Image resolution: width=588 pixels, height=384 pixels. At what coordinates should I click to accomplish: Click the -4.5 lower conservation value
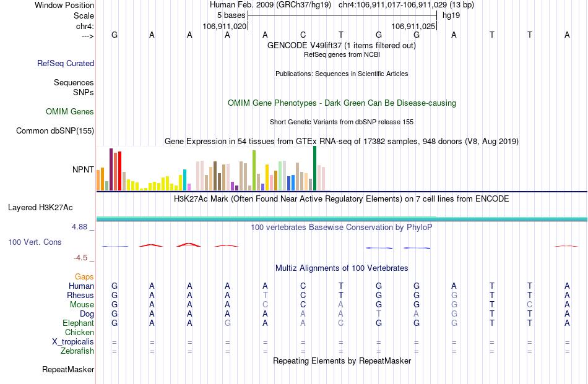[80, 258]
